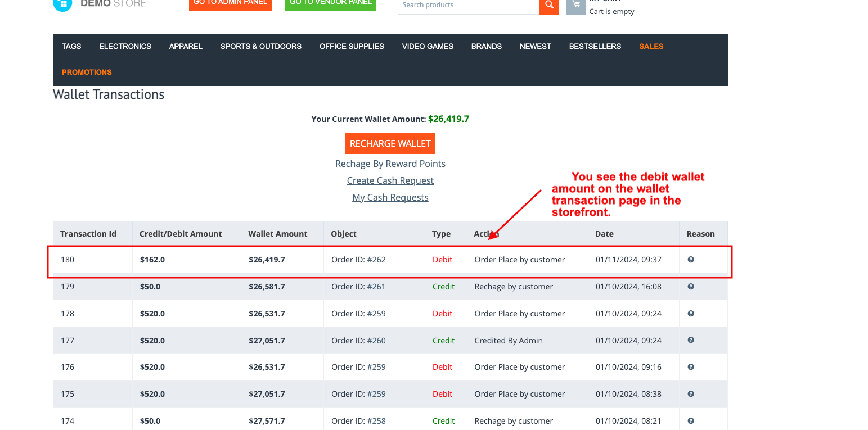This screenshot has width=868, height=430.
Task: Open the Promotions menu item
Action: click(87, 73)
